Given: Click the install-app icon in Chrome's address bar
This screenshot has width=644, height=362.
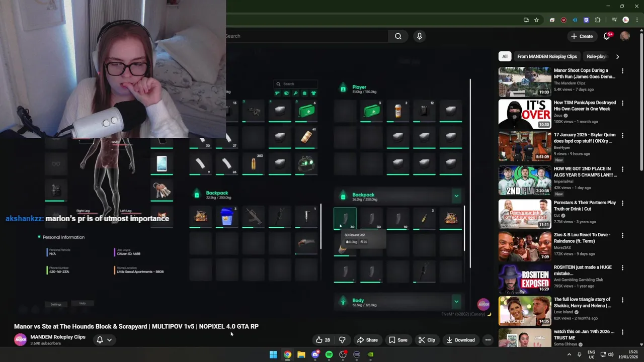Looking at the screenshot, I should pyautogui.click(x=526, y=20).
